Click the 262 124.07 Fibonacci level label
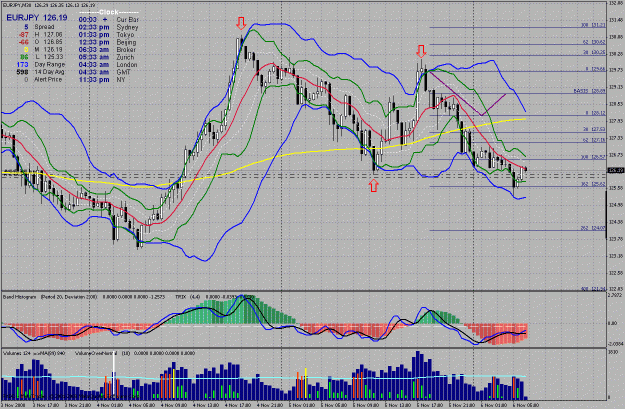 coord(594,228)
